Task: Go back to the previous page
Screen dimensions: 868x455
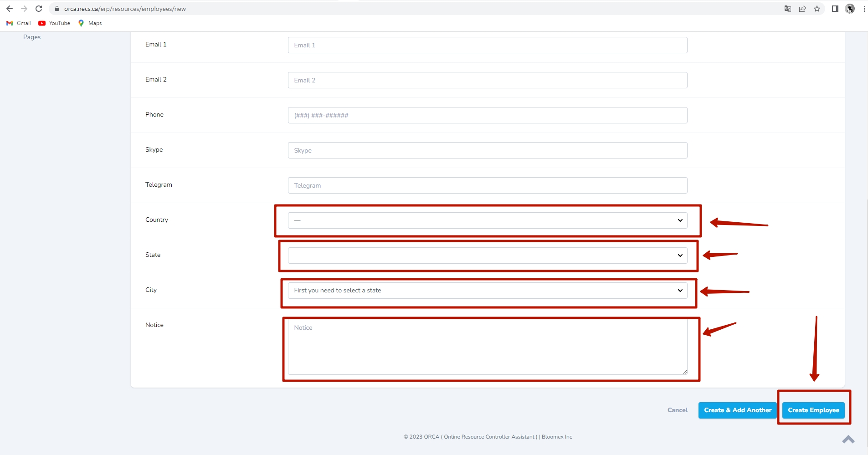Action: pyautogui.click(x=10, y=9)
